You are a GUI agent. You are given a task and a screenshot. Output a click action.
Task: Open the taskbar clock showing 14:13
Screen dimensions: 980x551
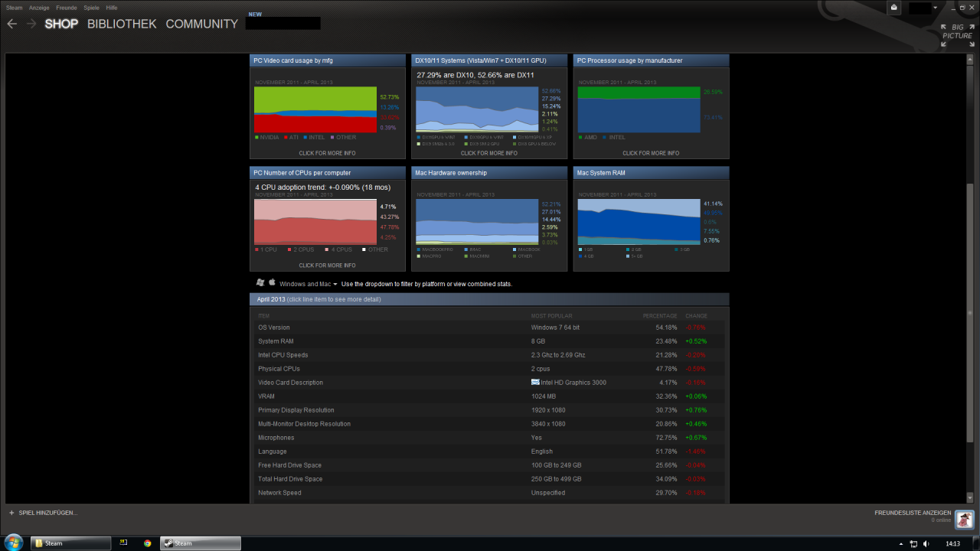(952, 543)
